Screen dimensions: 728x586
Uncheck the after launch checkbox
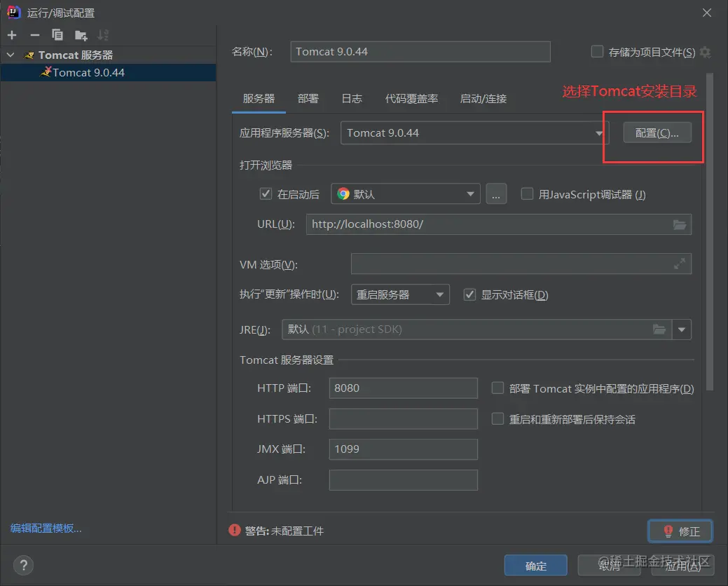[x=266, y=194]
